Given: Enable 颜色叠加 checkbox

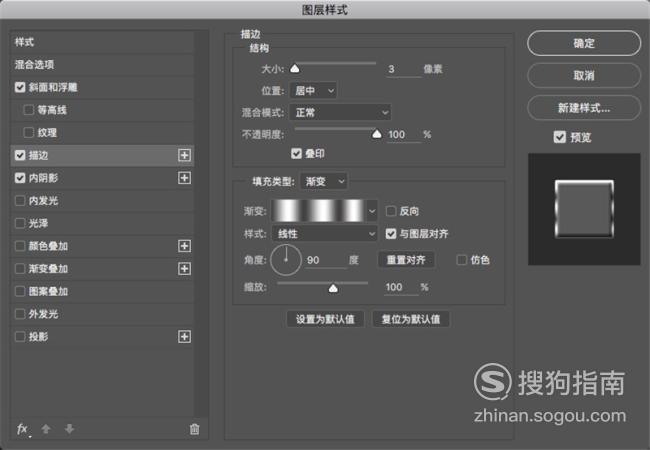Looking at the screenshot, I should pyautogui.click(x=20, y=246).
